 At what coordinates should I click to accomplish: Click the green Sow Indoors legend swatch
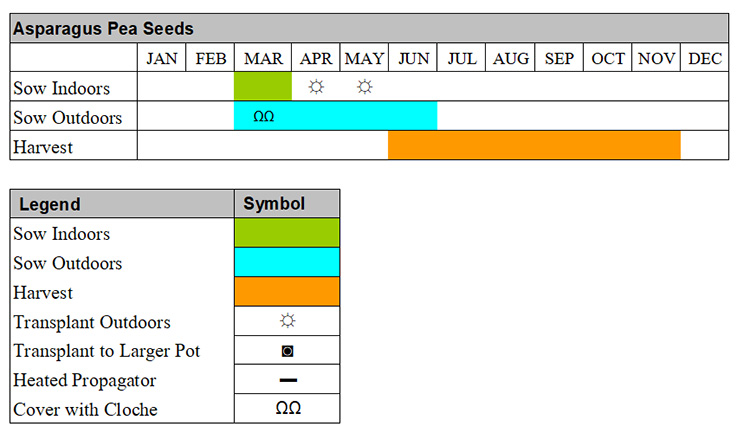point(287,233)
